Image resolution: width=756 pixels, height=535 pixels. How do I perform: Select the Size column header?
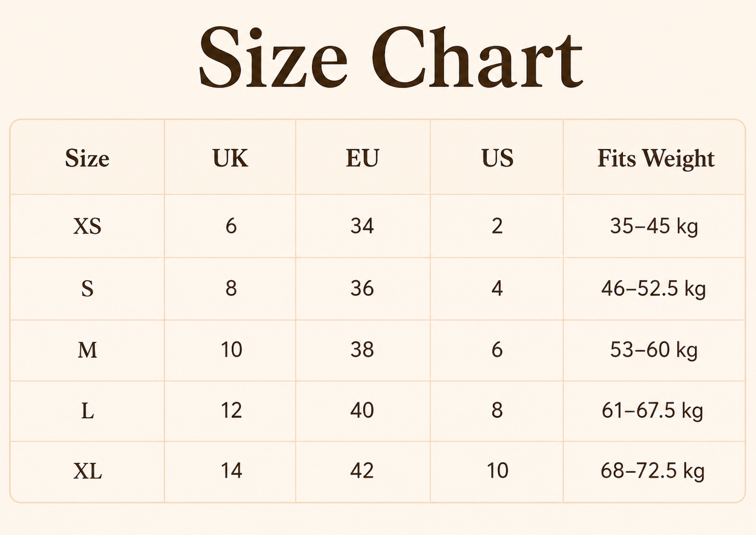click(x=87, y=158)
